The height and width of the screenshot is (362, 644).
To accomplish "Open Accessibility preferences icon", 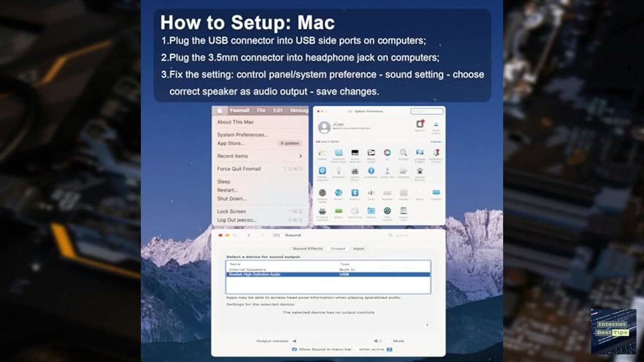I will tap(371, 171).
